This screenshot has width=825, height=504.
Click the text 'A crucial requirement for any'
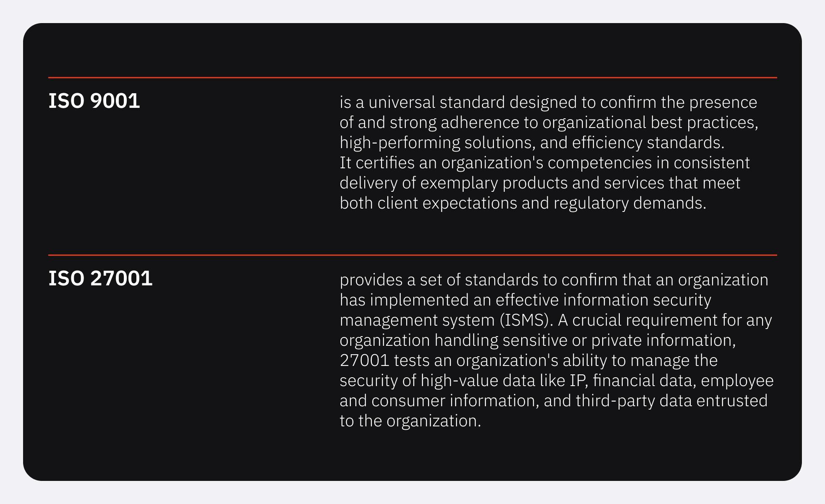(x=665, y=320)
